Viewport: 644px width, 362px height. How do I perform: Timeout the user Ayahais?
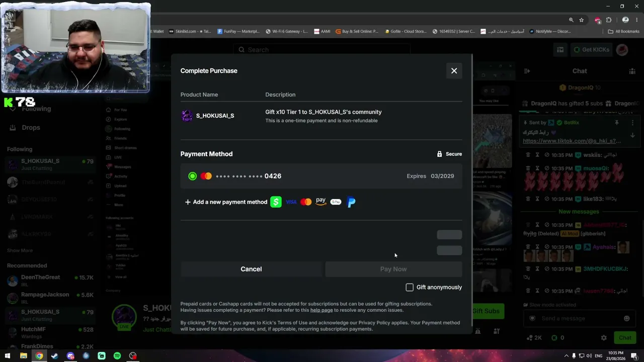point(537,247)
